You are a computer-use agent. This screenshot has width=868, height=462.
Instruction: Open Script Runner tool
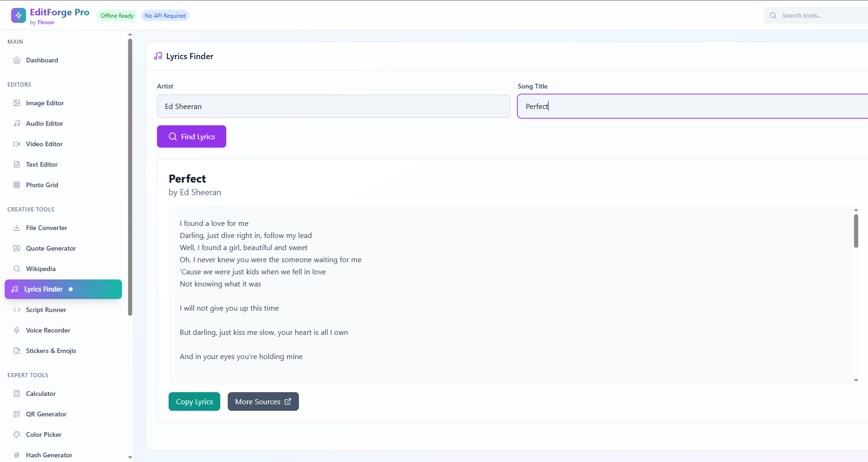click(63, 310)
